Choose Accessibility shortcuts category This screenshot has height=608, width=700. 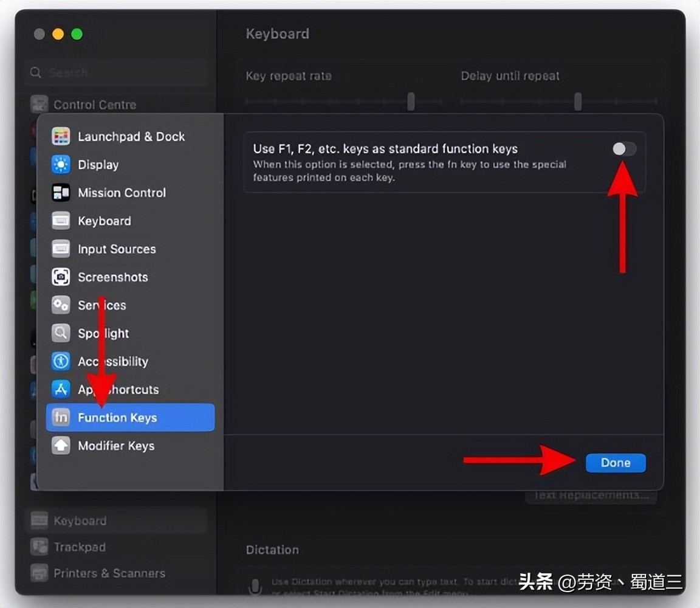(131, 361)
